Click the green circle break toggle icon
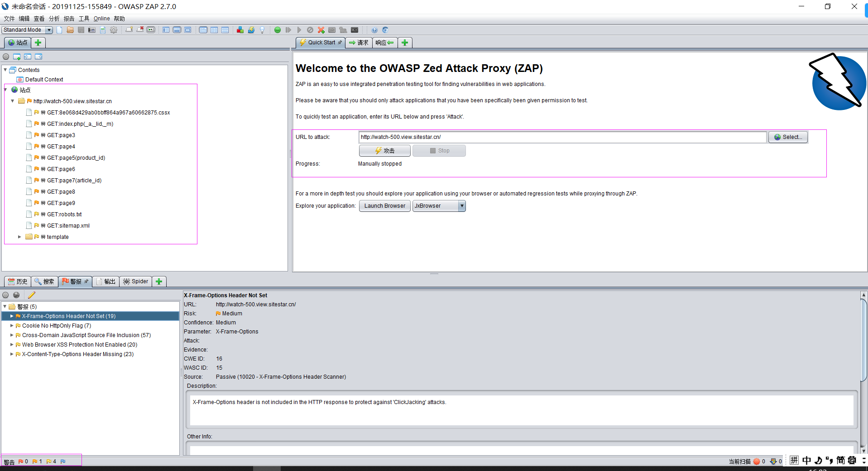Image resolution: width=868 pixels, height=471 pixels. [x=278, y=30]
